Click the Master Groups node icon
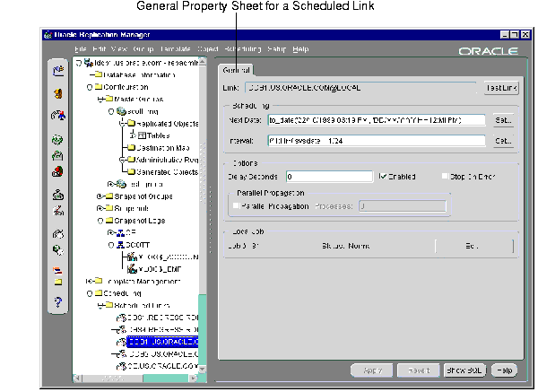The width and height of the screenshot is (538, 392). click(108, 100)
